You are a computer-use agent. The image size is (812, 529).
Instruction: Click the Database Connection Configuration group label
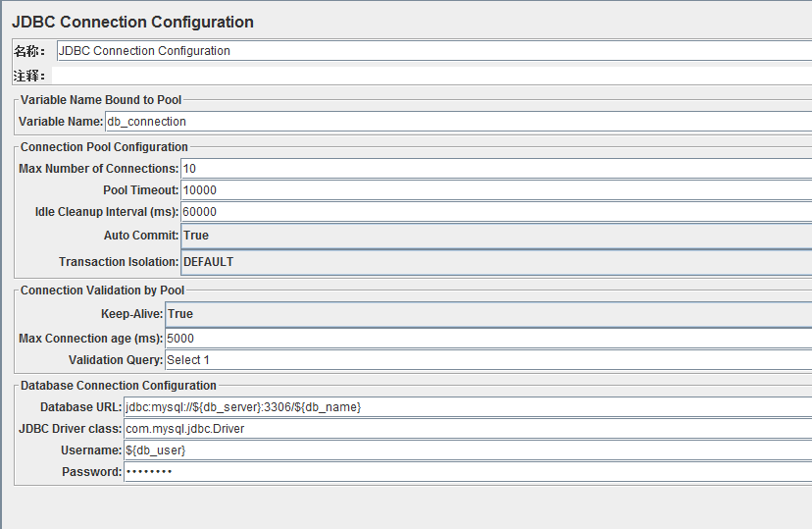coord(118,386)
